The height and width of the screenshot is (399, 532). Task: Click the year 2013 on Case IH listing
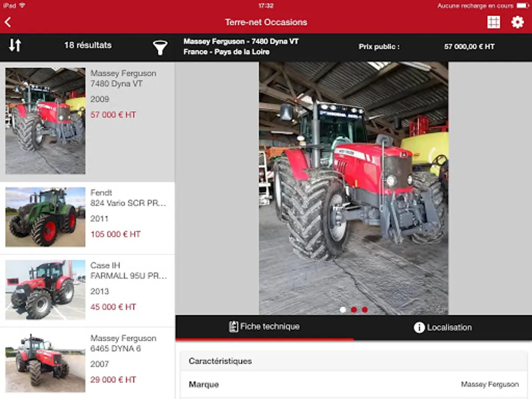(x=99, y=291)
